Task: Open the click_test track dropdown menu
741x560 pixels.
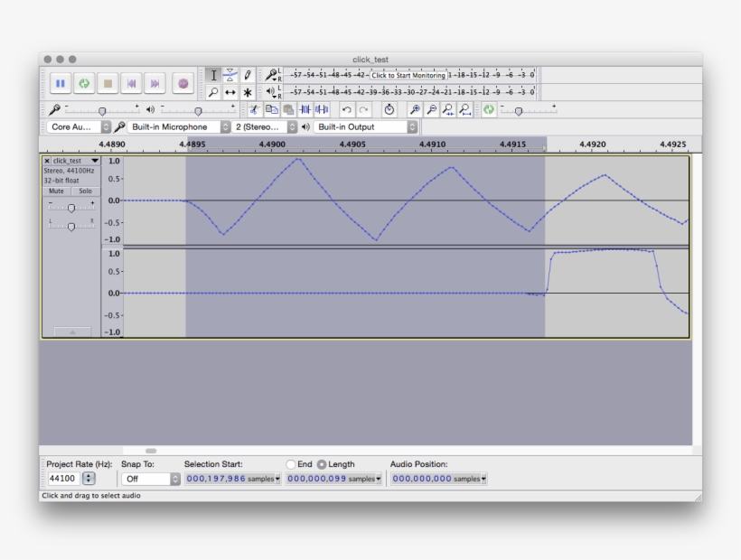Action: pos(95,162)
